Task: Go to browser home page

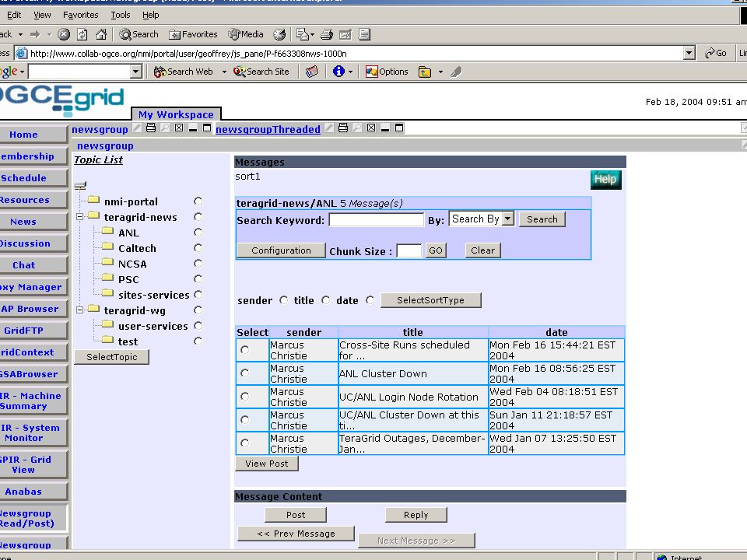Action: pos(101,34)
